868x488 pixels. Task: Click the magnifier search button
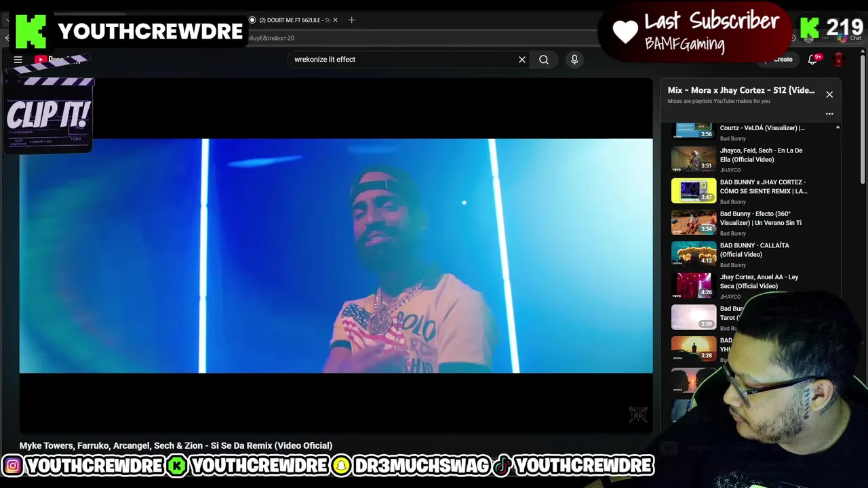[x=544, y=60]
